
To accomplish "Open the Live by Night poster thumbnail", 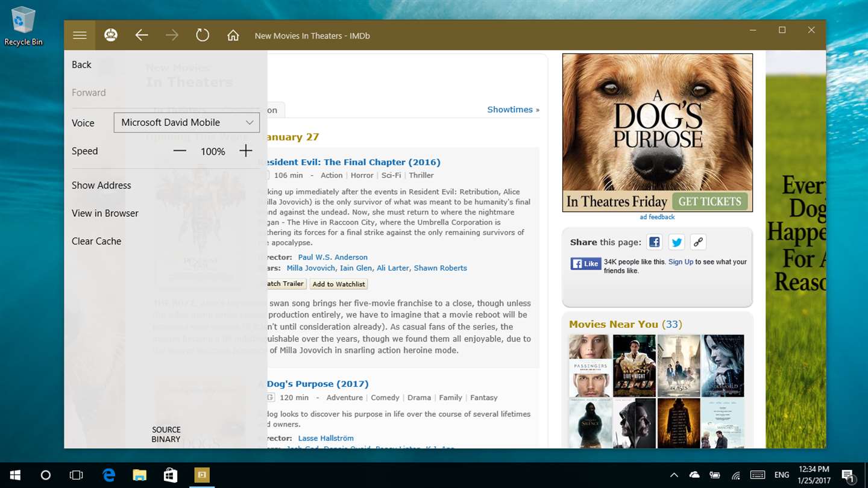I will pyautogui.click(x=634, y=366).
